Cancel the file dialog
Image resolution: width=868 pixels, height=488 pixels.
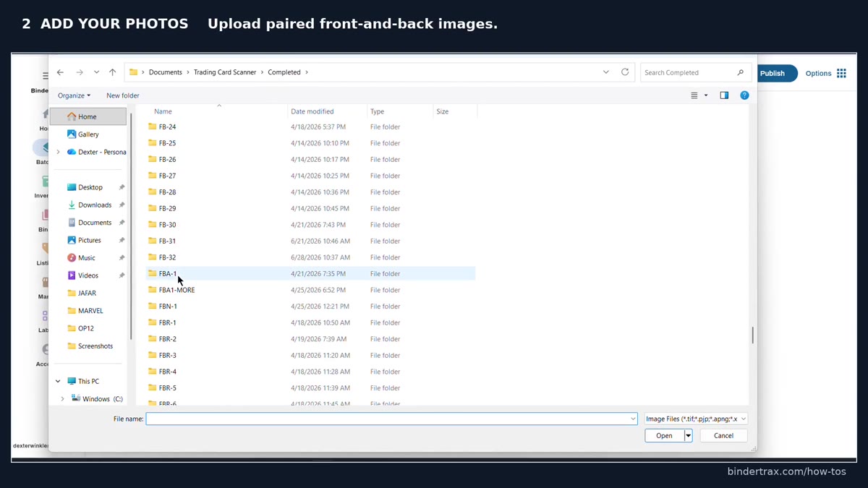point(723,435)
